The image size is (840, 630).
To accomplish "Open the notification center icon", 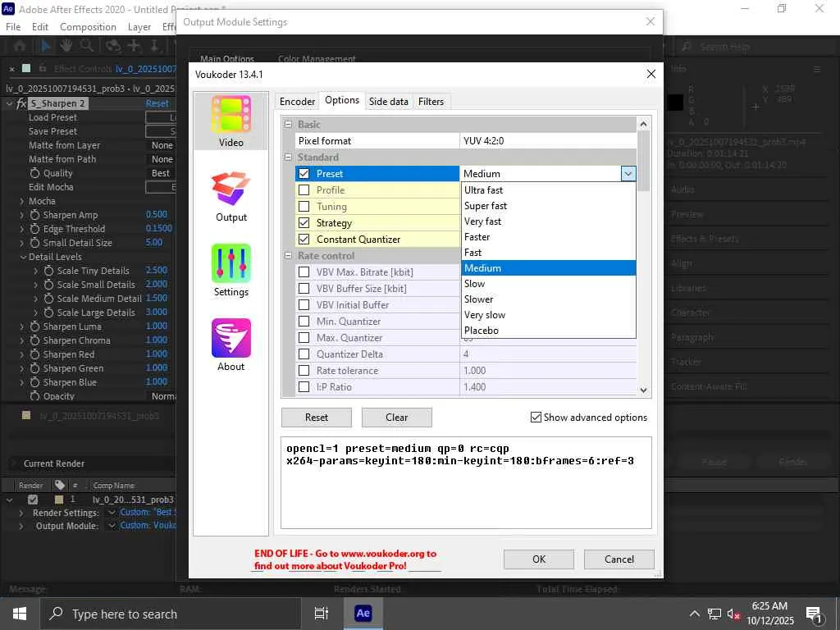I will tap(815, 614).
